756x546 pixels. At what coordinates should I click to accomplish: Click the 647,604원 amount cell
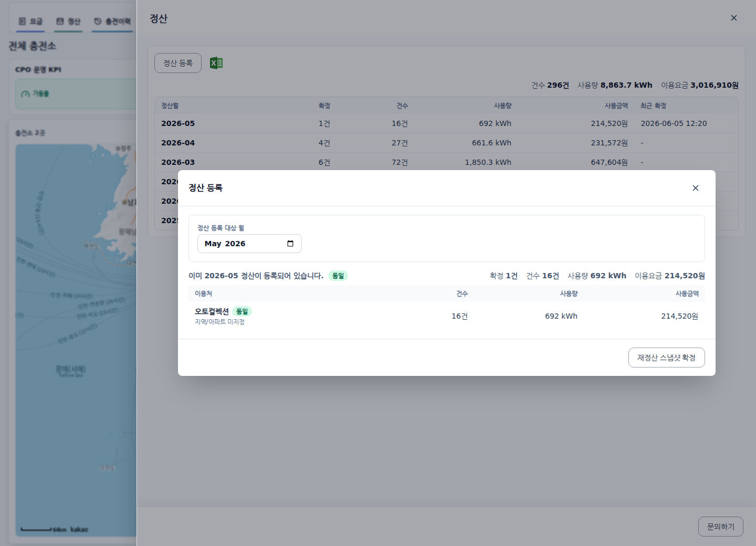pyautogui.click(x=609, y=162)
